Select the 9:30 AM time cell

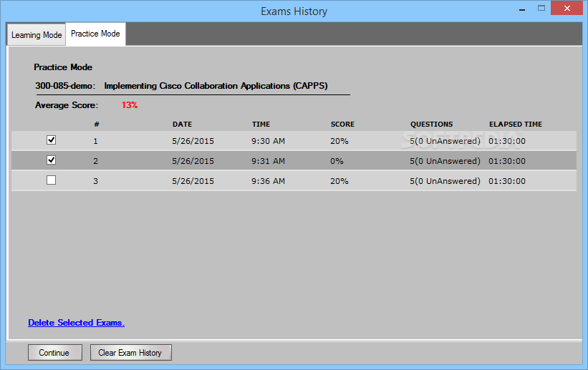(x=268, y=141)
